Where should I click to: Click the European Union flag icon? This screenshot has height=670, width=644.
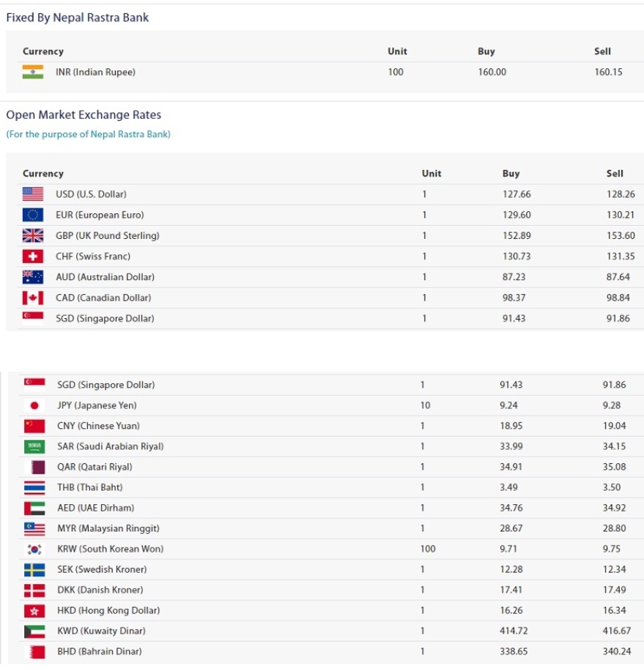33,215
